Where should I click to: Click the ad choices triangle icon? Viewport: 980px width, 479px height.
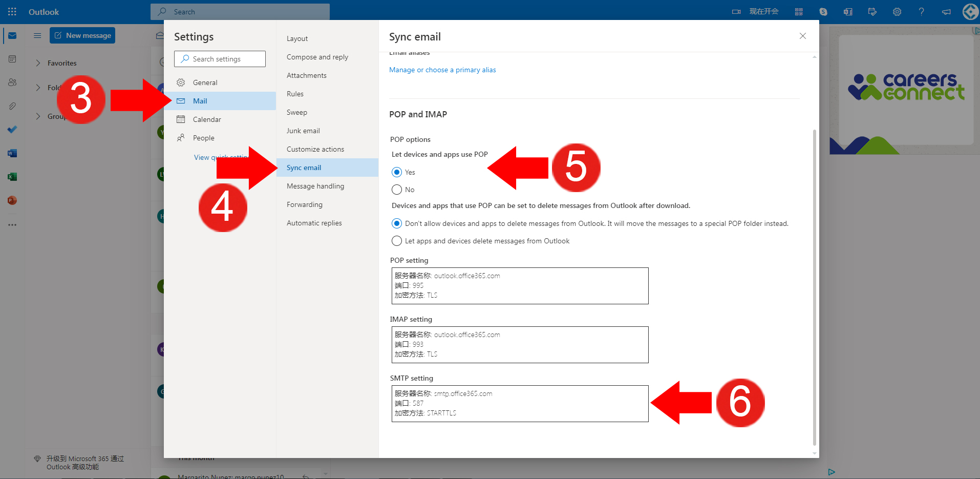pos(832,472)
